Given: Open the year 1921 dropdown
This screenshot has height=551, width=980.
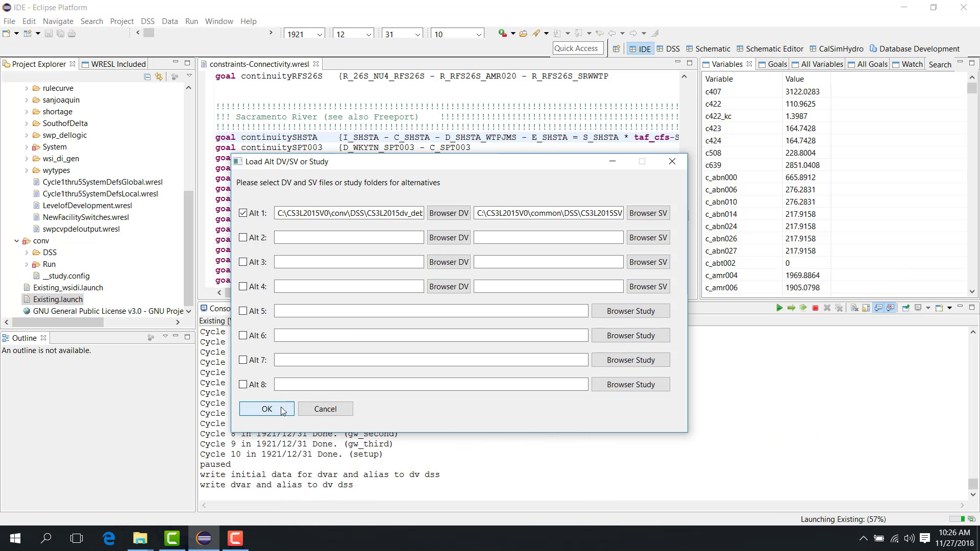Looking at the screenshot, I should coord(320,34).
